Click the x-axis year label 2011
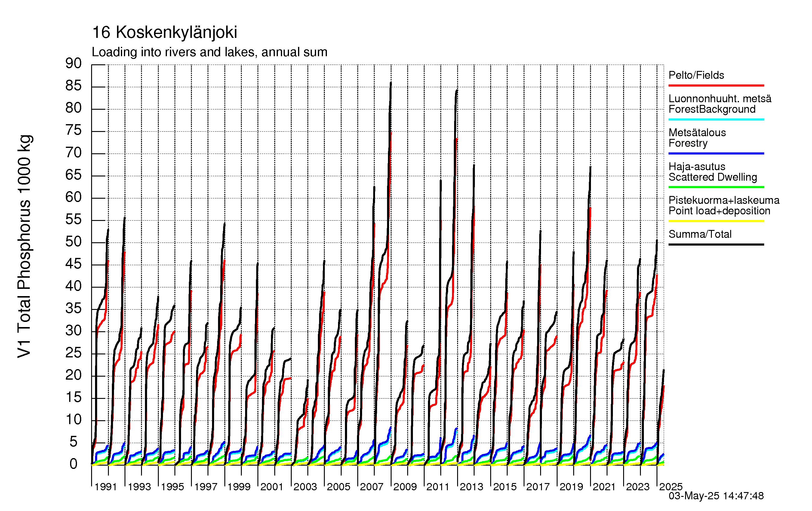The image size is (812, 511). point(438,487)
